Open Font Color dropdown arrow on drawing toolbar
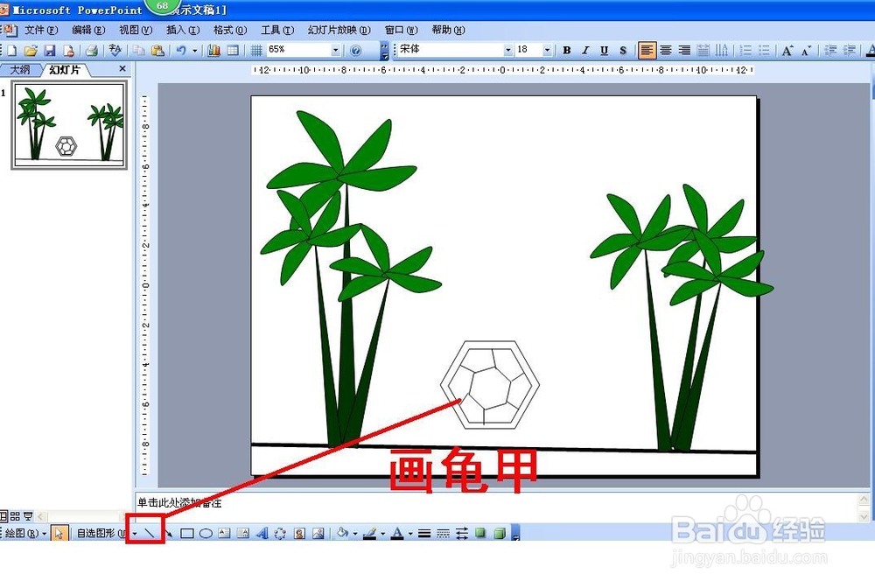875x588 pixels. pyautogui.click(x=410, y=534)
